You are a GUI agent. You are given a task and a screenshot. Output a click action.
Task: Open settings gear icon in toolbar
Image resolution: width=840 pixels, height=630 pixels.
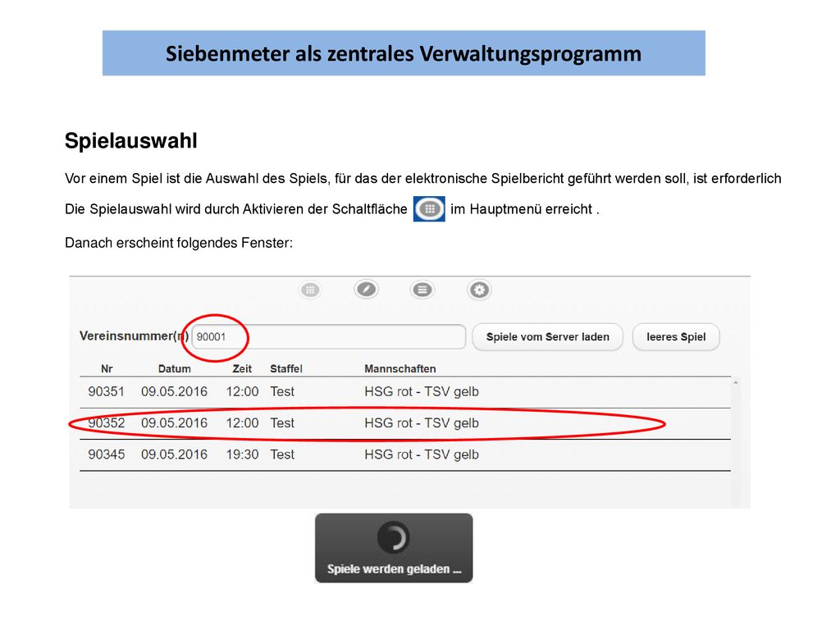(479, 290)
